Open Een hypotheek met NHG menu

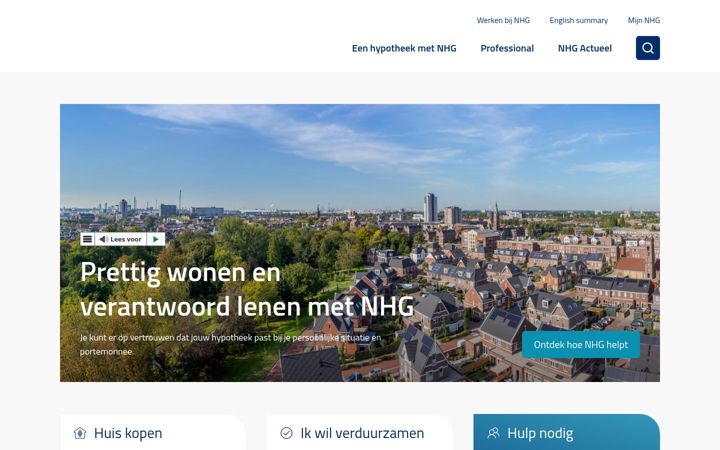click(x=404, y=48)
